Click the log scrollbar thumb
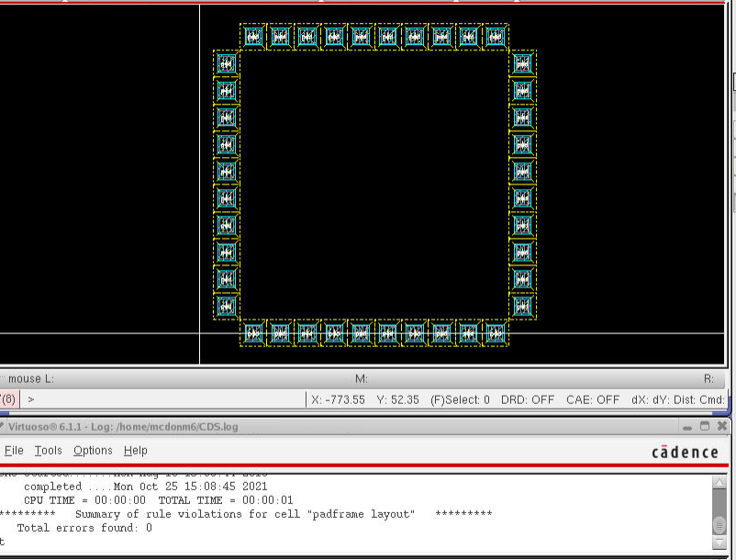The height and width of the screenshot is (560, 736). click(x=719, y=523)
